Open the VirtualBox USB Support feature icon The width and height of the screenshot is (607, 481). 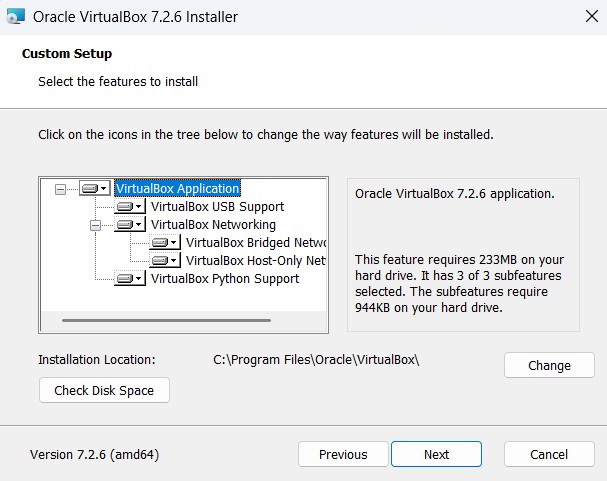129,207
